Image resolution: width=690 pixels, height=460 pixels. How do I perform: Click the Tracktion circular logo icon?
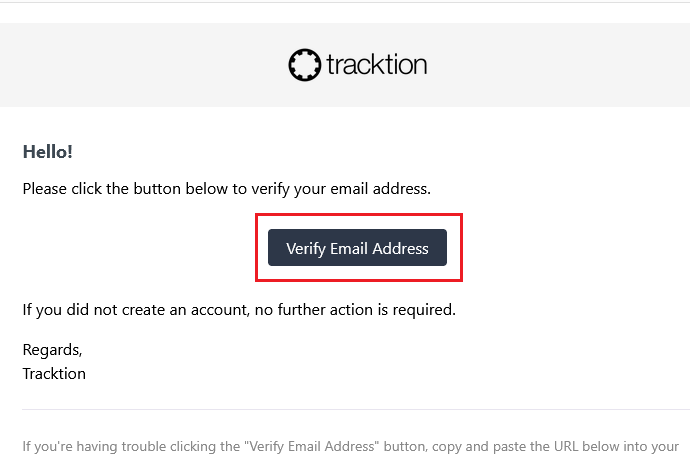point(304,65)
